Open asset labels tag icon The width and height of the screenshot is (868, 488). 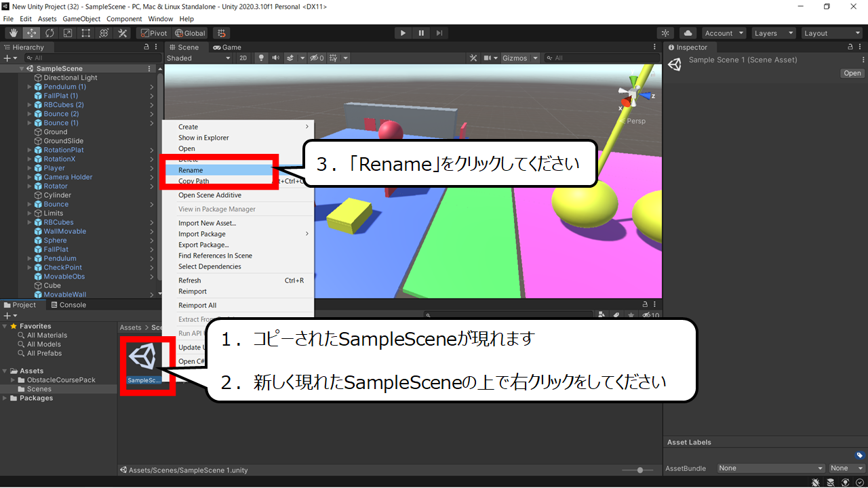(x=859, y=455)
